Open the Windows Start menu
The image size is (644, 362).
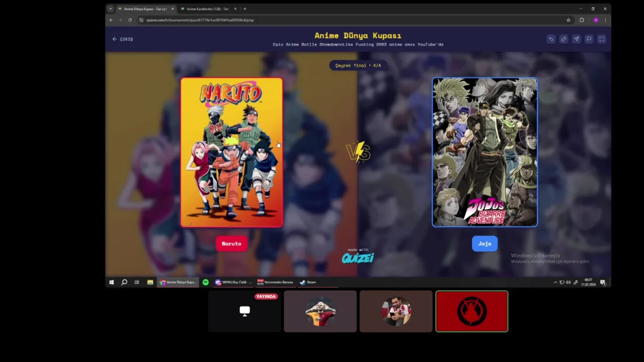(x=111, y=282)
